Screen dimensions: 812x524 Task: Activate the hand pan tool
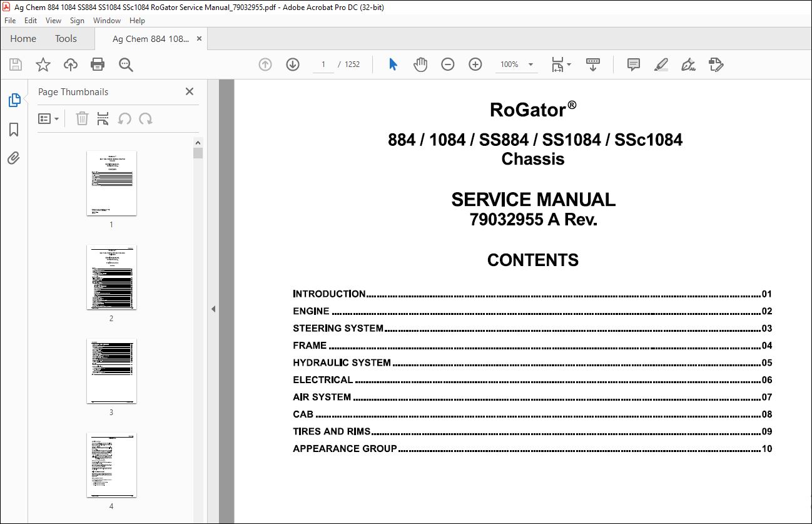click(x=420, y=64)
